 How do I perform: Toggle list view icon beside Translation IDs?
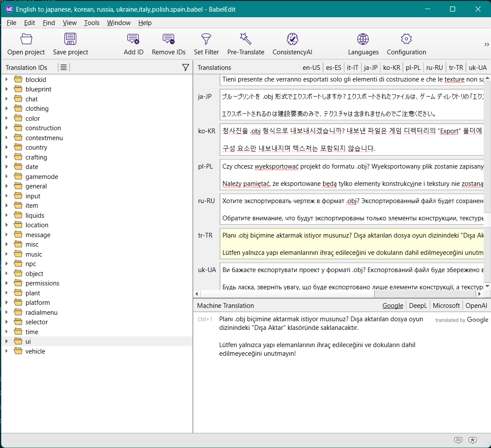point(63,67)
